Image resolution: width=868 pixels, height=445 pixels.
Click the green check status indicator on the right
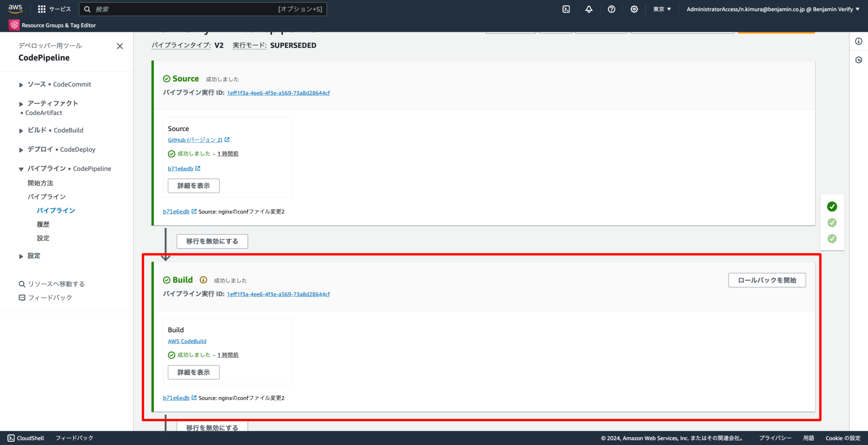(x=832, y=207)
